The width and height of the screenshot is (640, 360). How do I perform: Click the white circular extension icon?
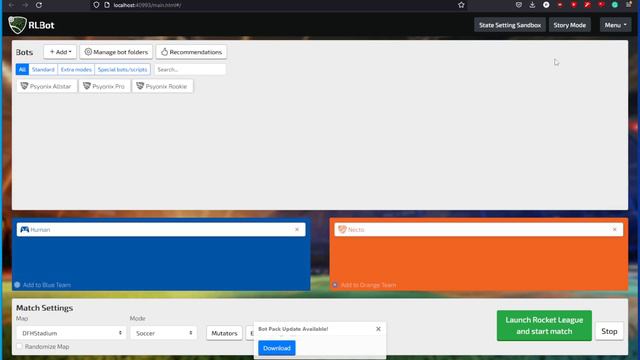pyautogui.click(x=546, y=5)
